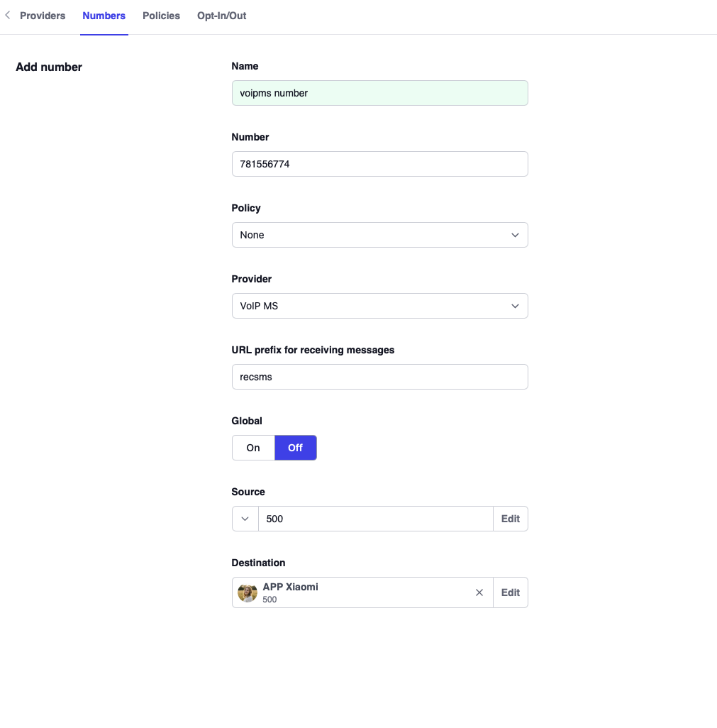Viewport: 717px width, 728px height.
Task: Click the APP Xiaomi avatar thumbnail
Action: tap(248, 592)
